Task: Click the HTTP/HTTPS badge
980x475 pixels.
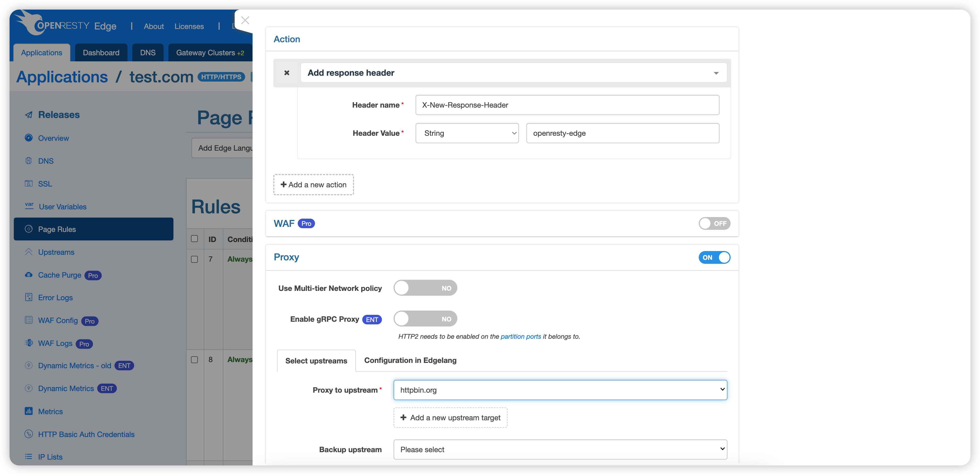Action: coord(221,77)
